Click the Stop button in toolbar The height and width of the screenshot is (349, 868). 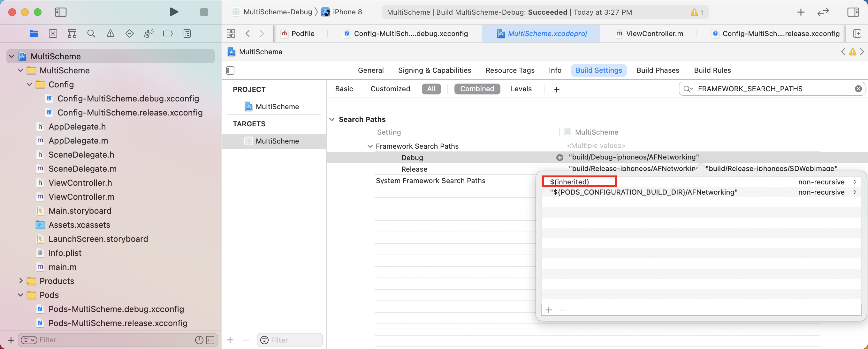[x=204, y=12]
